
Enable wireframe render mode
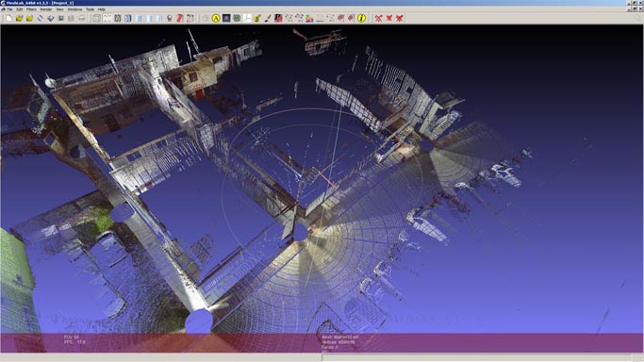coord(118,18)
